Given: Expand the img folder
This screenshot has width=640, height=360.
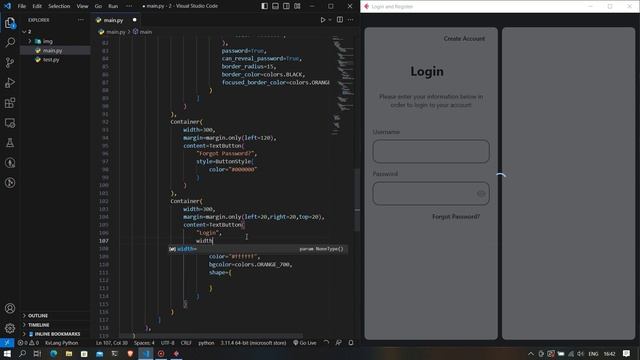Looking at the screenshot, I should coord(55,41).
